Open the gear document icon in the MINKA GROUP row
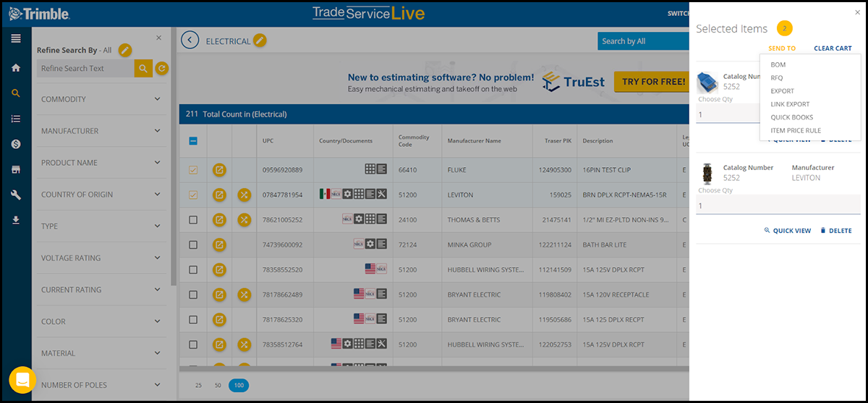The image size is (868, 403). [370, 245]
